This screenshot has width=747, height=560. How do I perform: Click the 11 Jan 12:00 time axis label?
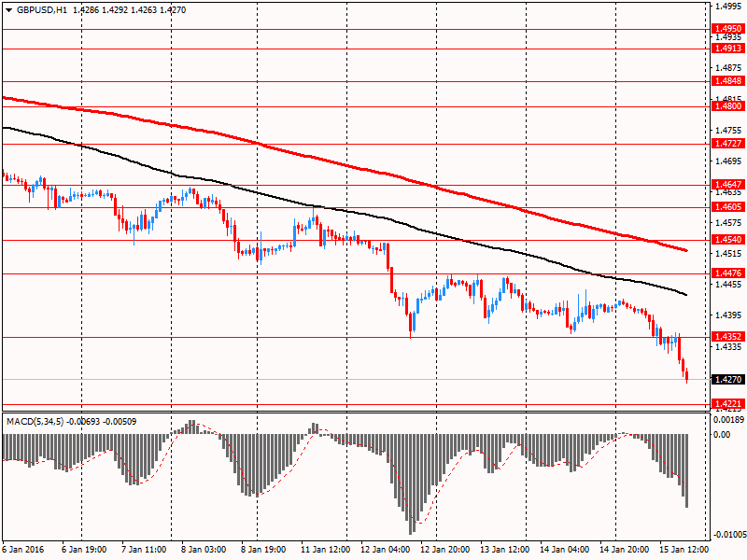coord(325,550)
